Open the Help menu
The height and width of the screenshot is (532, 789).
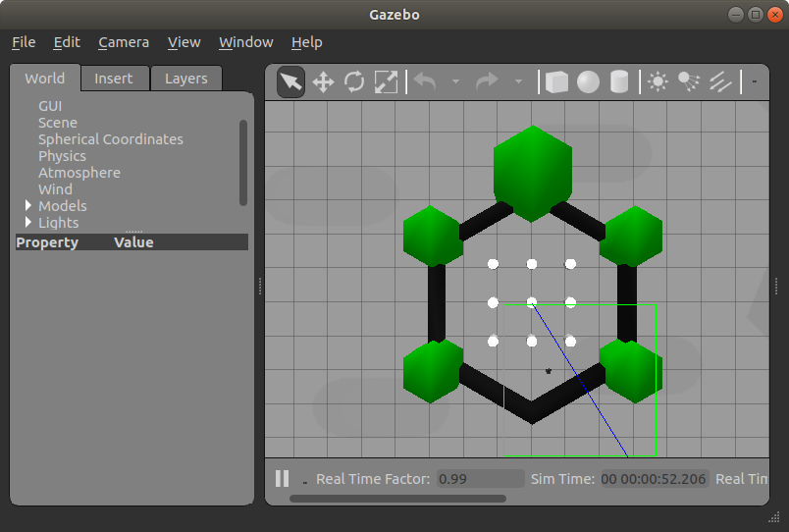coord(307,42)
